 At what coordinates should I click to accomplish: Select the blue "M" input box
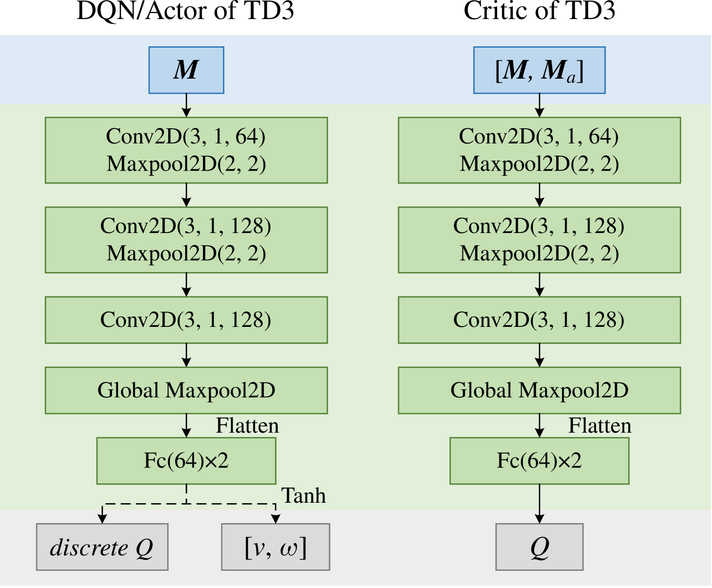coord(186,70)
